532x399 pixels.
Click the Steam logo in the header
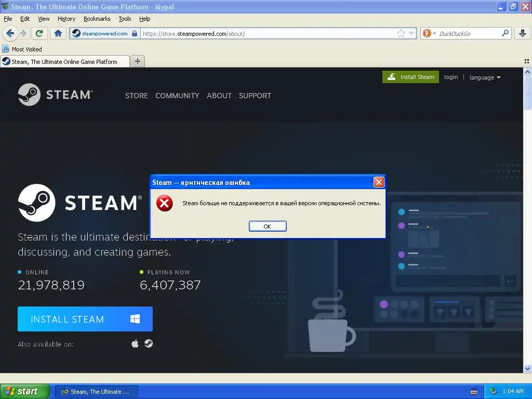pyautogui.click(x=55, y=95)
